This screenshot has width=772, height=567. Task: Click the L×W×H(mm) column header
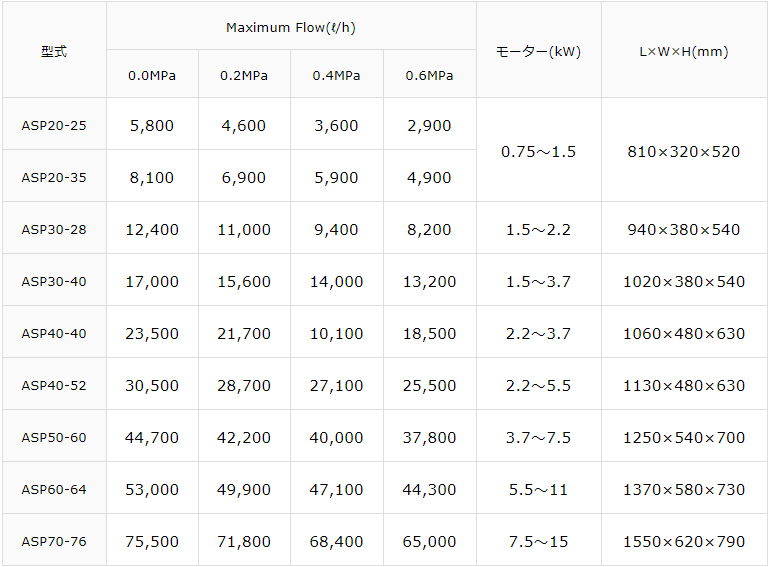tap(684, 51)
